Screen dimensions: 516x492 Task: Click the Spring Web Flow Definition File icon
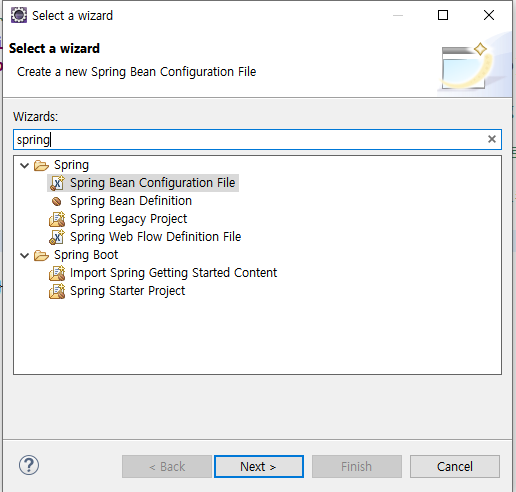pyautogui.click(x=57, y=237)
